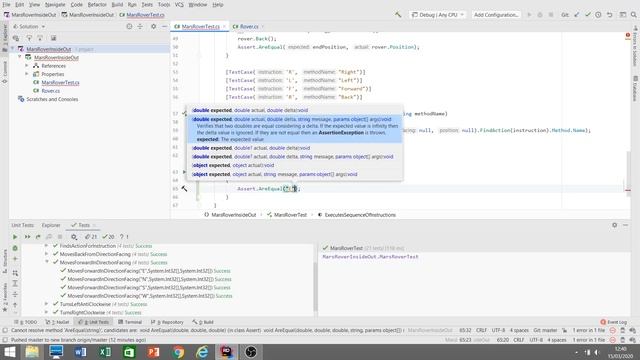Toggle filter showing 1 unknown test
The image size is (640, 360).
pos(124,237)
